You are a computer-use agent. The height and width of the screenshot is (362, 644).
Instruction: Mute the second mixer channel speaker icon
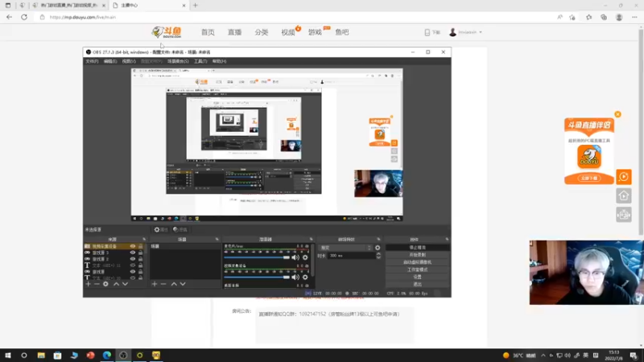coord(295,277)
